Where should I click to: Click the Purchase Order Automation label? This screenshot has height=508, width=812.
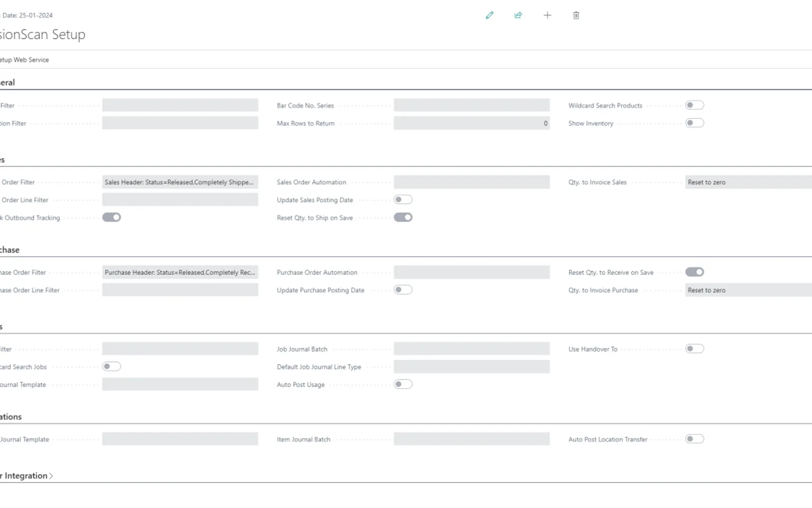(317, 273)
